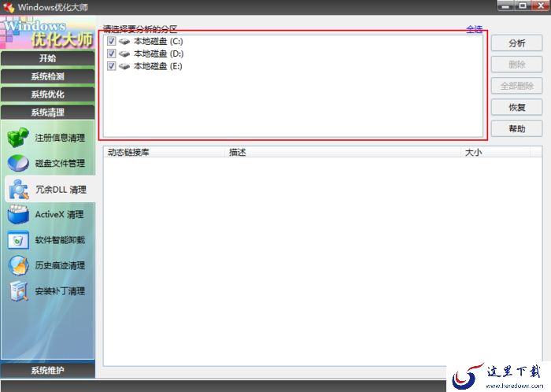Screen dimensions: 551x392
Task: Collapse the 系统清理 sidebar section
Action: (48, 112)
